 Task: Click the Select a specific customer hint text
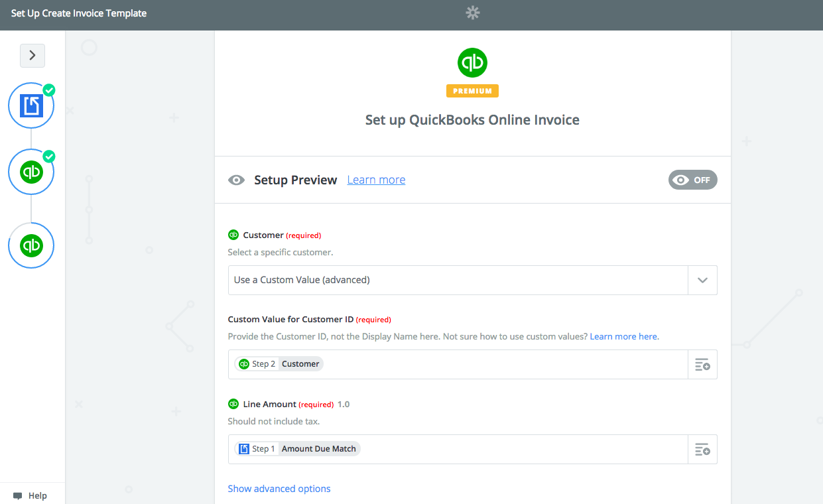point(281,252)
